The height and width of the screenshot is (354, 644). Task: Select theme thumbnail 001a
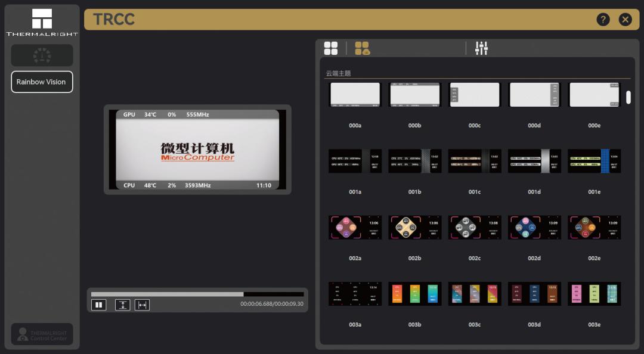355,161
